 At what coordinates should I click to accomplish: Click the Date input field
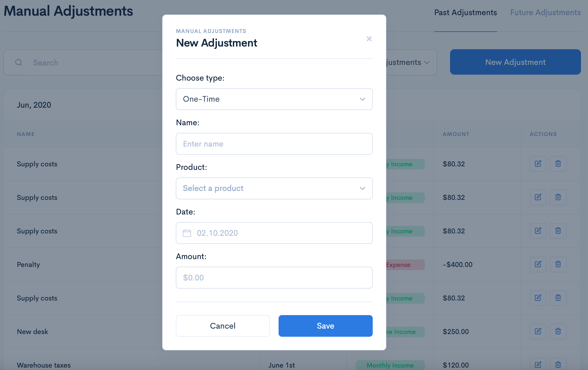(x=274, y=233)
